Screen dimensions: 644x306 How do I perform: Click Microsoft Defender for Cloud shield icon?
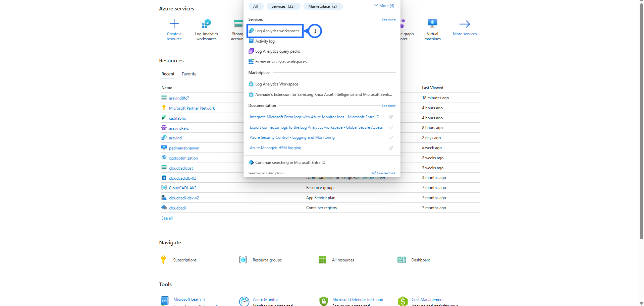tap(323, 301)
